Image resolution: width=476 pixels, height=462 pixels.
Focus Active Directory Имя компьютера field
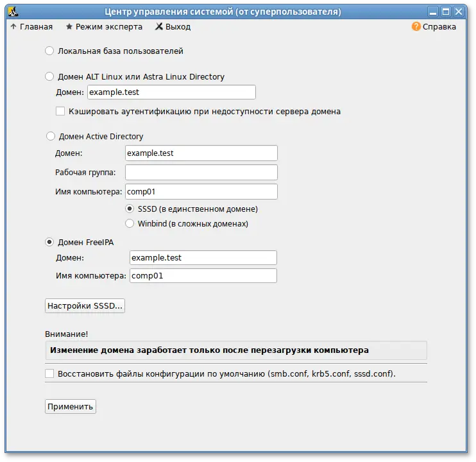(x=201, y=192)
